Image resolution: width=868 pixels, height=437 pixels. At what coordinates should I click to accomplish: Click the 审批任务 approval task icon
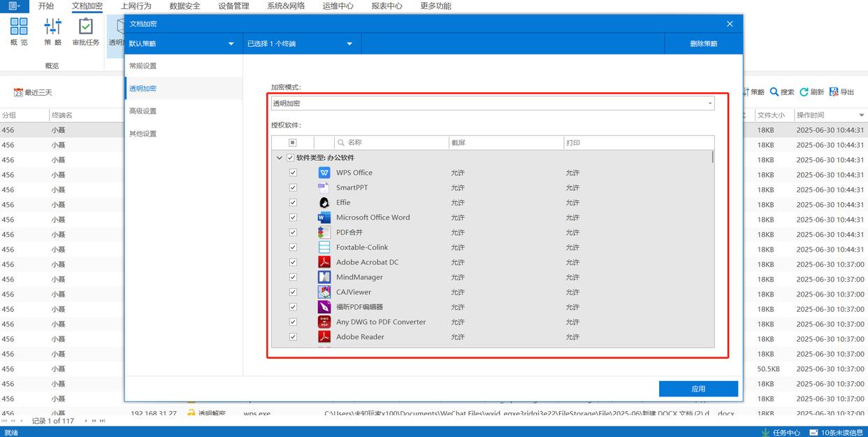[x=85, y=27]
